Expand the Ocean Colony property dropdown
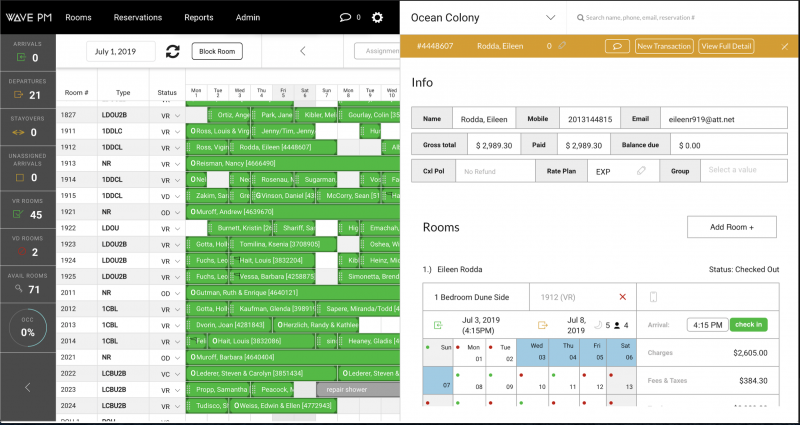Image resolution: width=800 pixels, height=425 pixels. click(550, 17)
